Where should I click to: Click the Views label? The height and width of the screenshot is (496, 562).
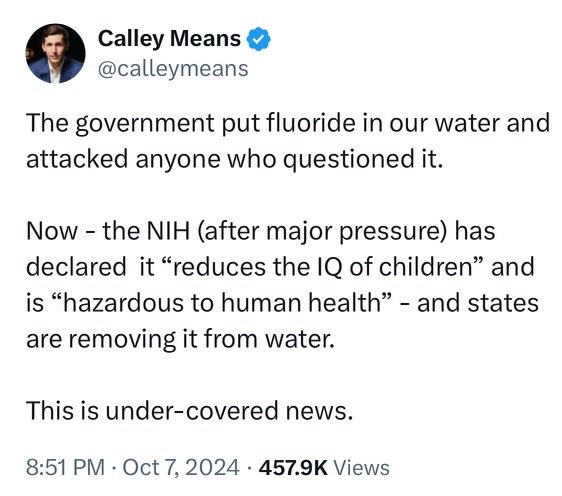coord(362,468)
